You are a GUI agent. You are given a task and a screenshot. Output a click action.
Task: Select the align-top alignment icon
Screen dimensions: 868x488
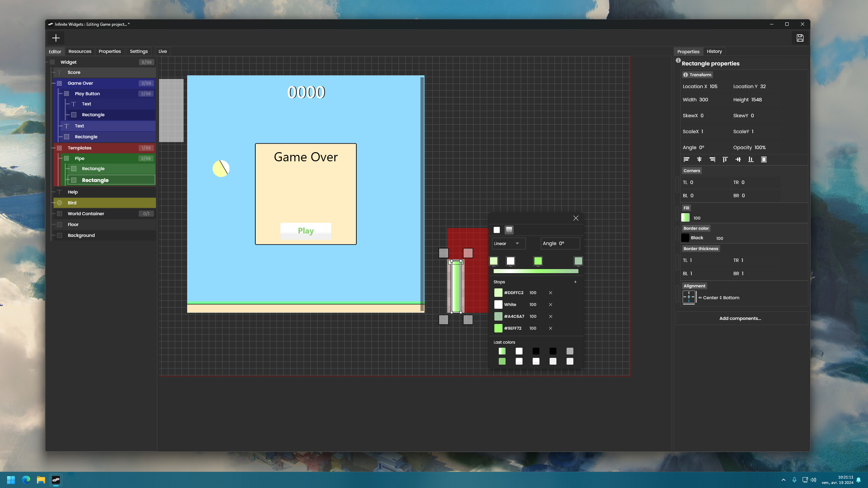(725, 159)
